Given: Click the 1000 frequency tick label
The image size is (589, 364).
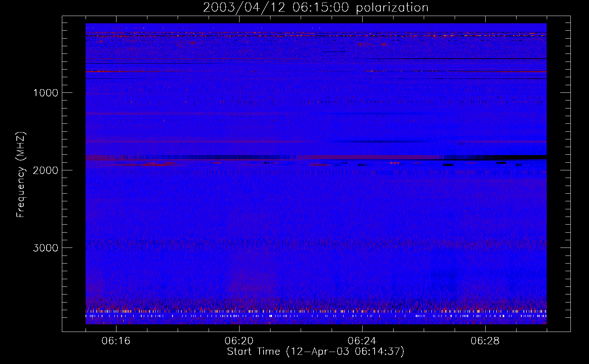Looking at the screenshot, I should point(46,93).
